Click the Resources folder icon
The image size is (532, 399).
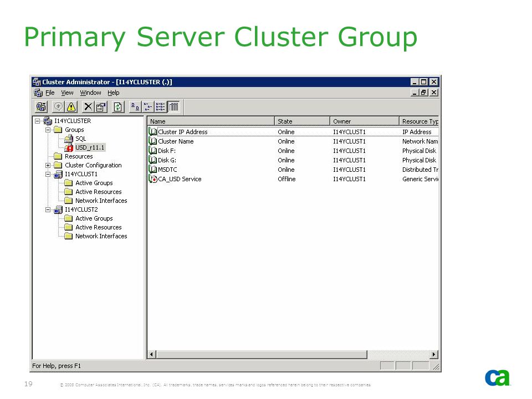(x=58, y=156)
